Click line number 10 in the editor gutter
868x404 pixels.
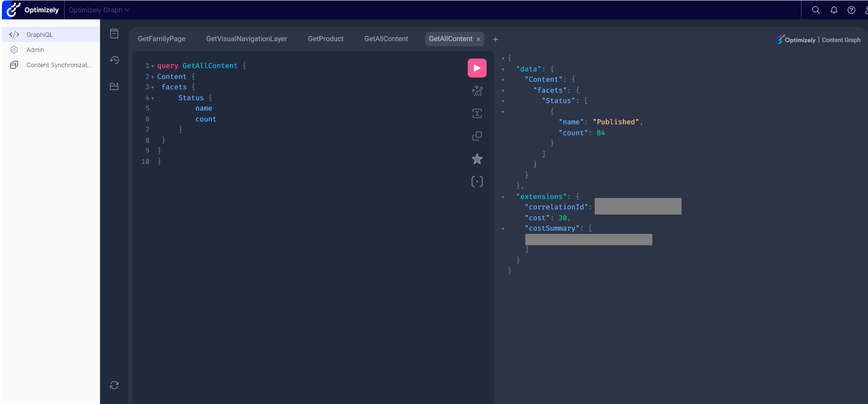145,162
